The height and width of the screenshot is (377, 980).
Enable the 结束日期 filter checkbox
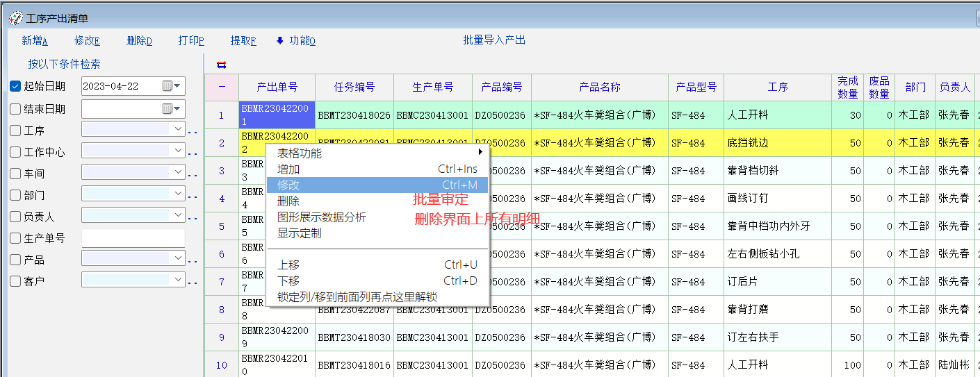tap(15, 109)
